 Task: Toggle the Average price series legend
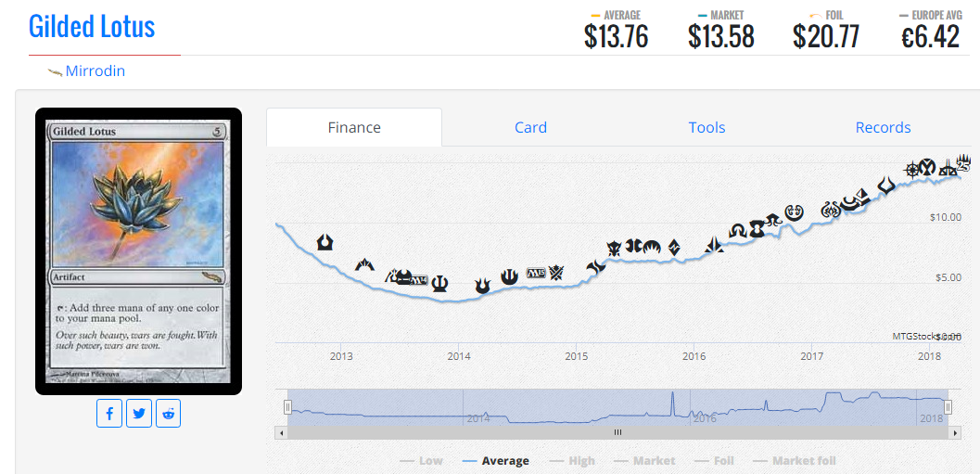click(496, 461)
